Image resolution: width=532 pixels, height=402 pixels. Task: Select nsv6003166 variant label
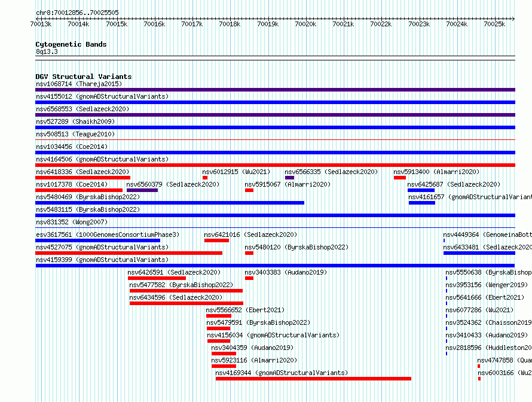(505, 373)
